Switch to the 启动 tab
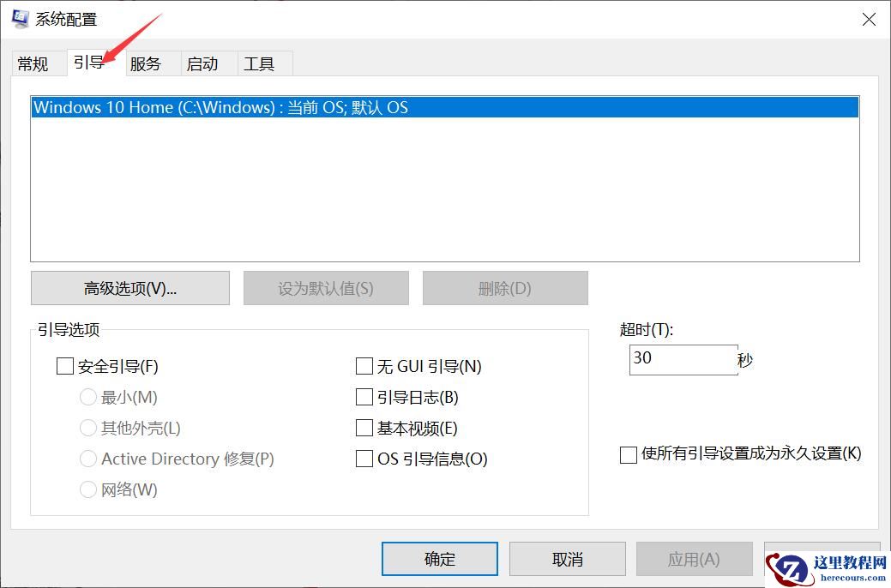The image size is (891, 588). pos(206,63)
